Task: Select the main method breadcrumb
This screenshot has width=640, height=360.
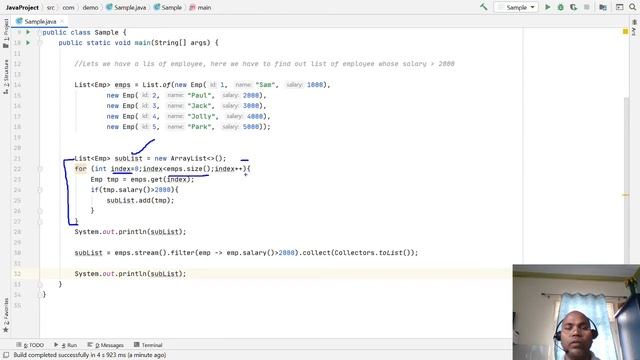Action: [x=200, y=7]
